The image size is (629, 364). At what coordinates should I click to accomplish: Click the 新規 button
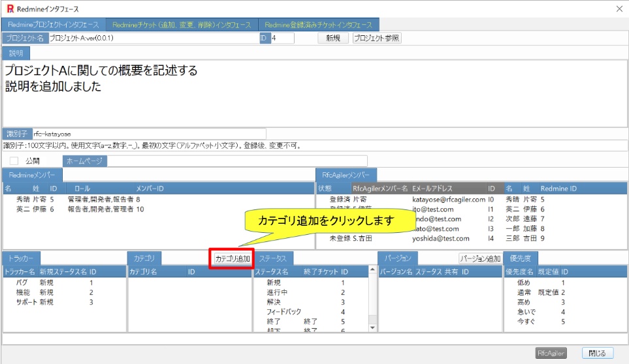[x=333, y=38]
